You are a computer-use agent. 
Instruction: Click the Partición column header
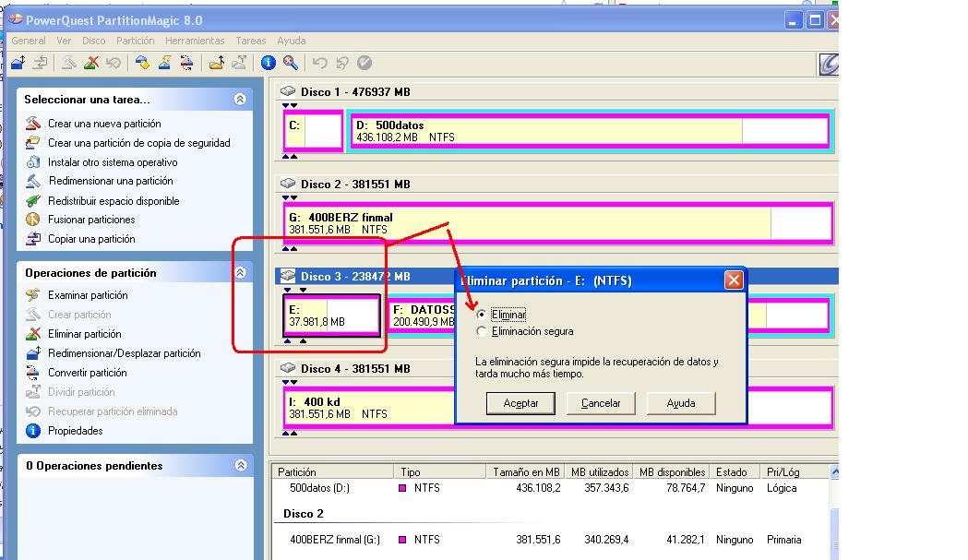tap(333, 471)
